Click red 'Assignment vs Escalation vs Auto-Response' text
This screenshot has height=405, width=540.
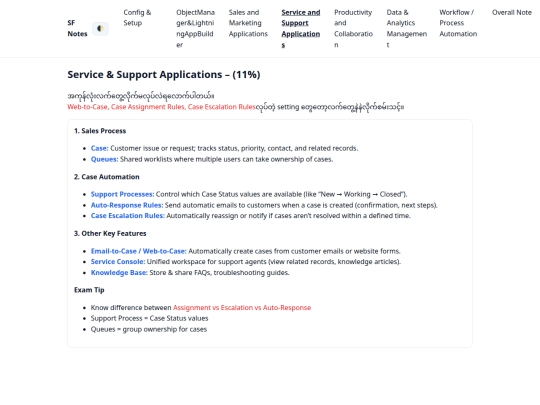[x=242, y=308]
